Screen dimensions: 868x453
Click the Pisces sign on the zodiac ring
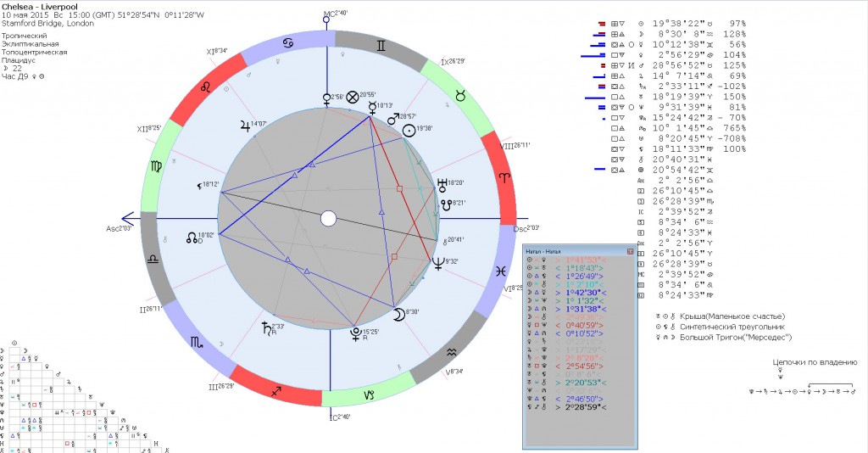pos(500,271)
